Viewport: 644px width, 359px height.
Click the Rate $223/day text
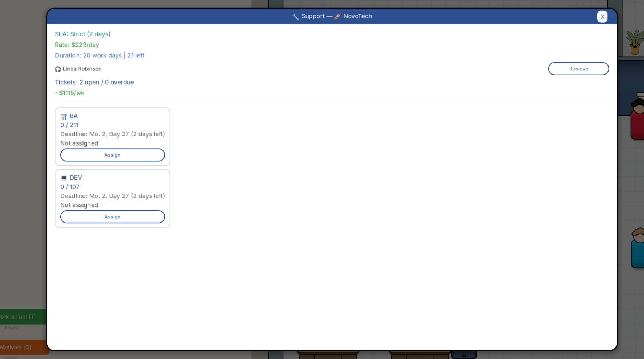click(77, 45)
